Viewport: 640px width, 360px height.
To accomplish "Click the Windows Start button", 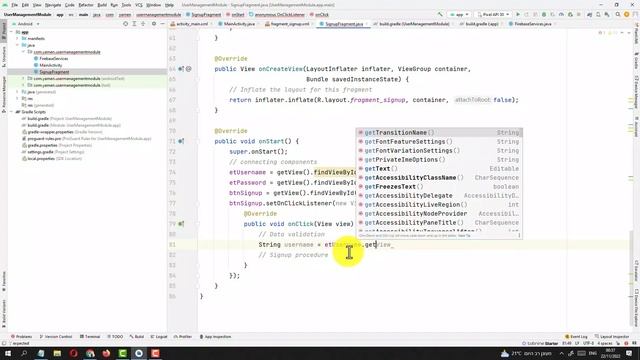I will click(x=8, y=353).
